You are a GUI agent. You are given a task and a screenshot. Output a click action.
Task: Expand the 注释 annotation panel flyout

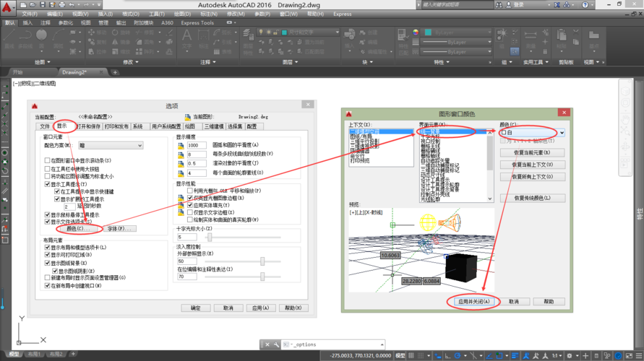point(208,62)
